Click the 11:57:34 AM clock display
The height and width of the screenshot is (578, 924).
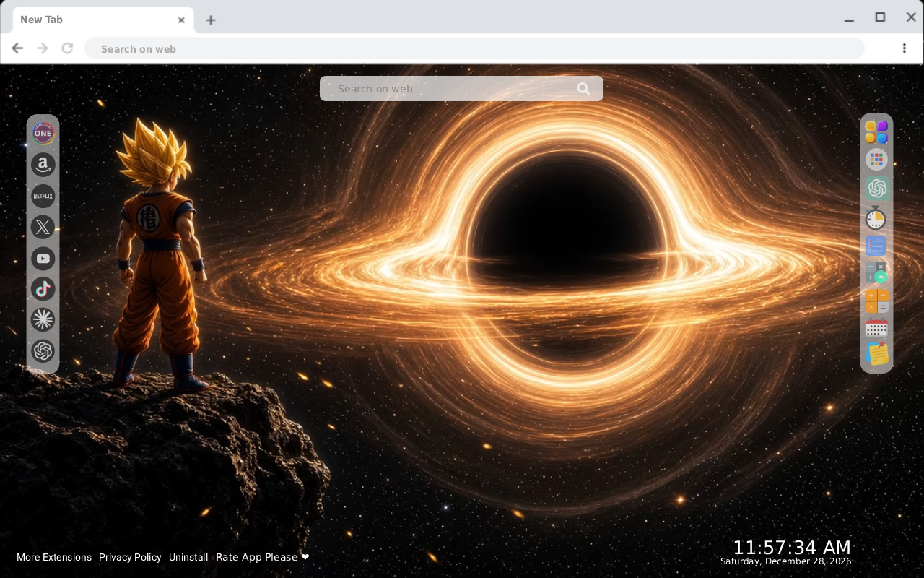792,547
